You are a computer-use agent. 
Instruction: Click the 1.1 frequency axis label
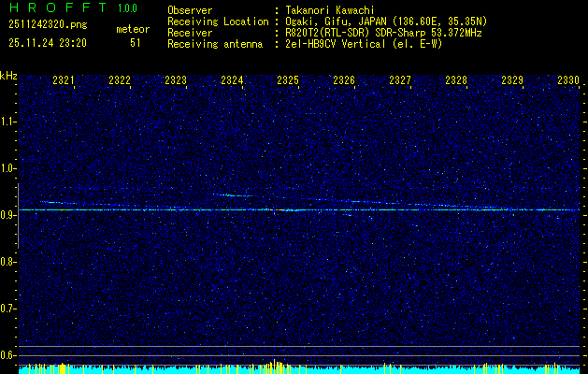click(x=8, y=121)
